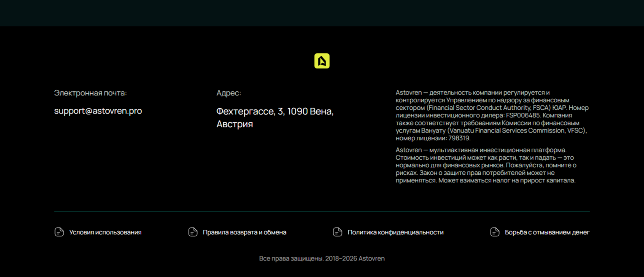Viewport: 644px width, 277px height.
Task: Click the yellow Astovren logo icon
Action: click(x=322, y=61)
